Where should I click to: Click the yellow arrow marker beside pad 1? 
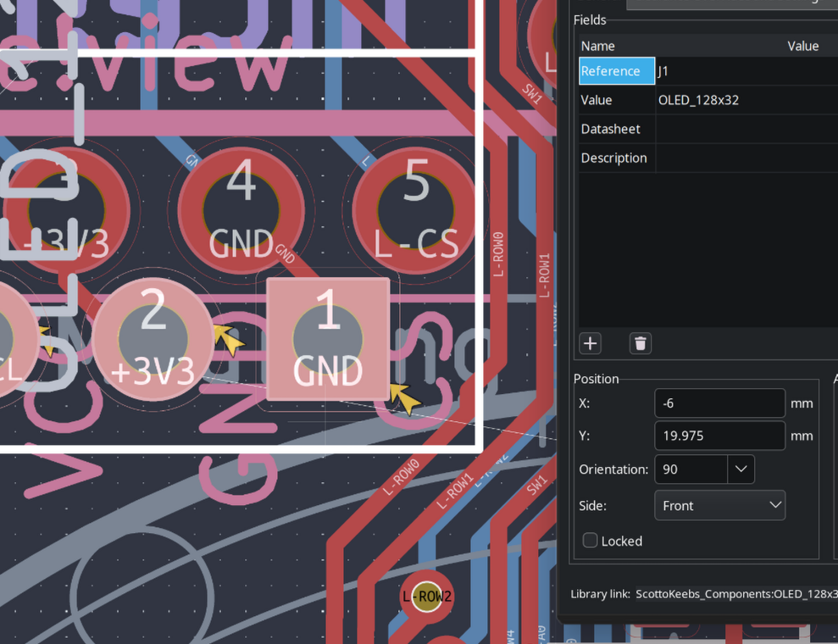click(x=406, y=398)
